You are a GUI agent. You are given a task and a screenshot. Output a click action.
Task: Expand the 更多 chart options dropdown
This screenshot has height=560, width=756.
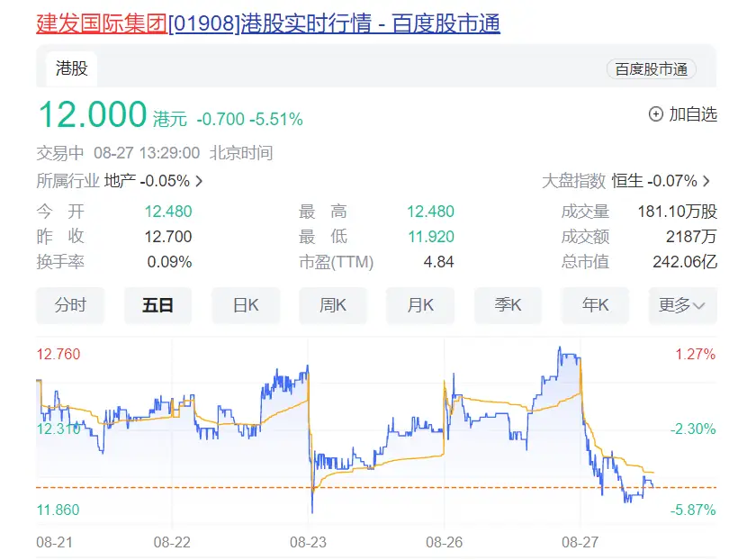(x=682, y=305)
